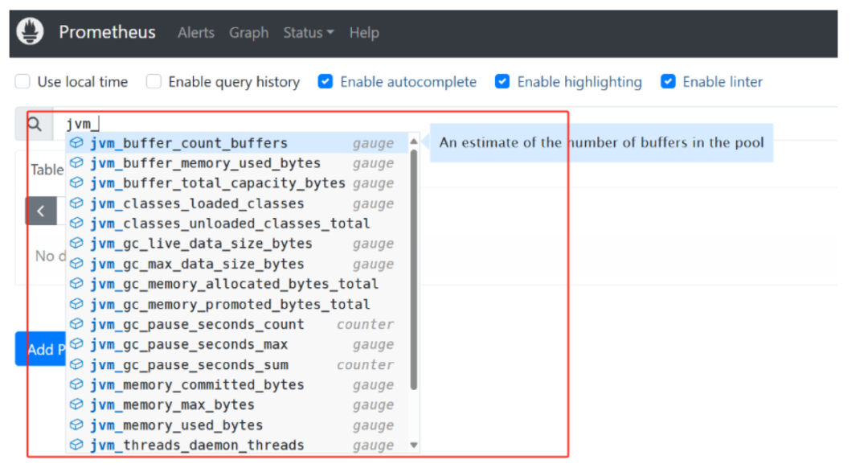Screen dimensions: 868x472
Task: Click the left chevron time button
Action: (40, 211)
